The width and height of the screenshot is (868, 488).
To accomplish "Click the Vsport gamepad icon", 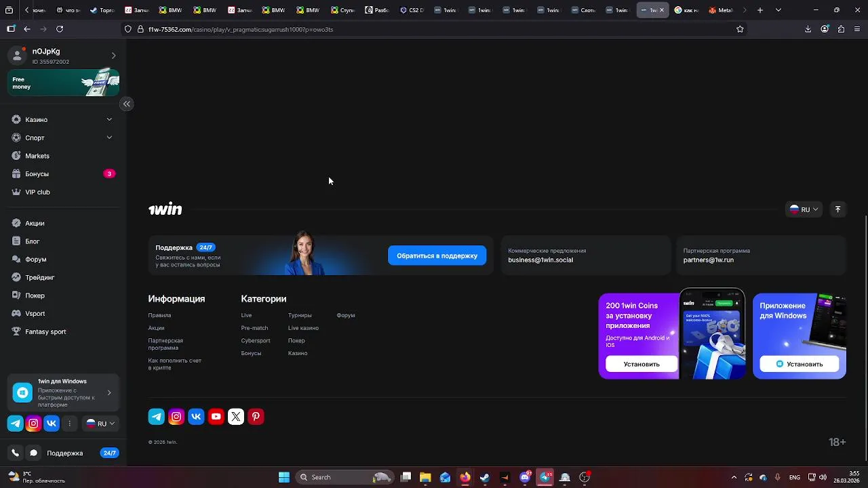I will click(17, 314).
